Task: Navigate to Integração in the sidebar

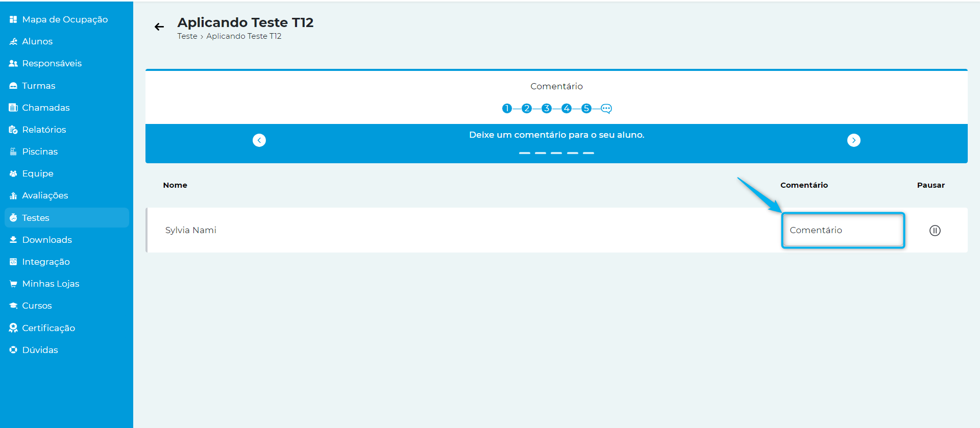Action: 66,262
